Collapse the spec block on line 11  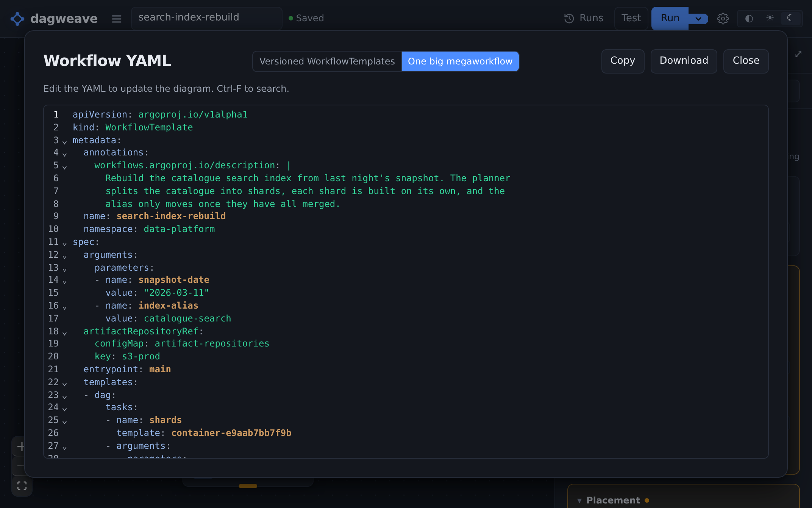coord(65,243)
